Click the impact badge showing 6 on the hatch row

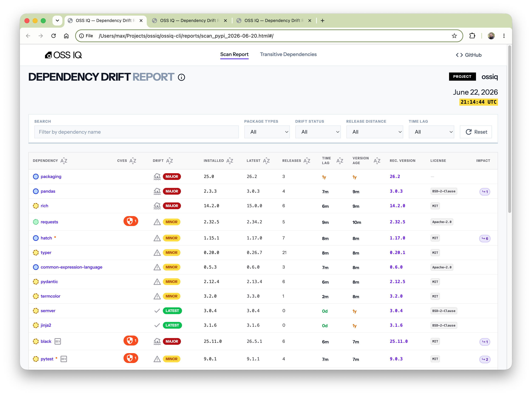(x=485, y=239)
